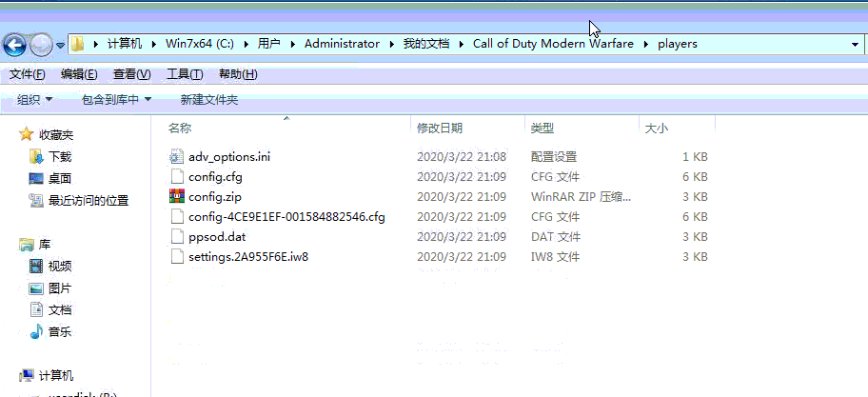Select the settings.2A955F6E.iw8 file name
This screenshot has width=868, height=397.
pos(248,257)
